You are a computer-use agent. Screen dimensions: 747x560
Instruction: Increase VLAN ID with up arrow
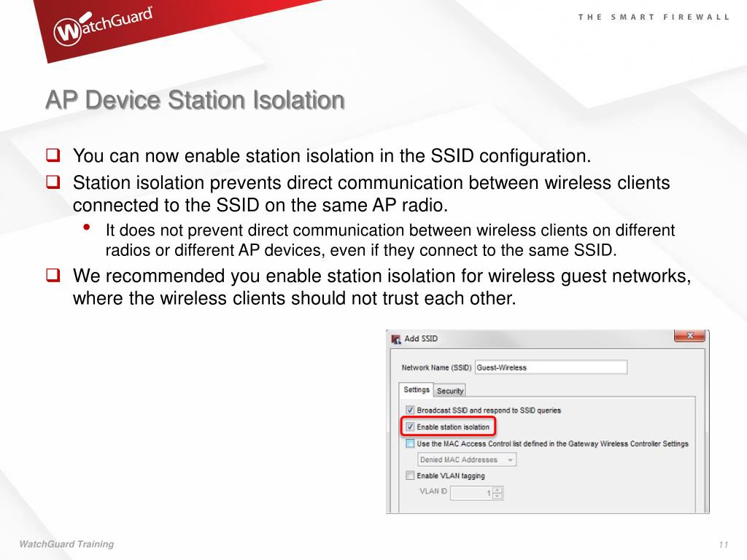tap(498, 489)
